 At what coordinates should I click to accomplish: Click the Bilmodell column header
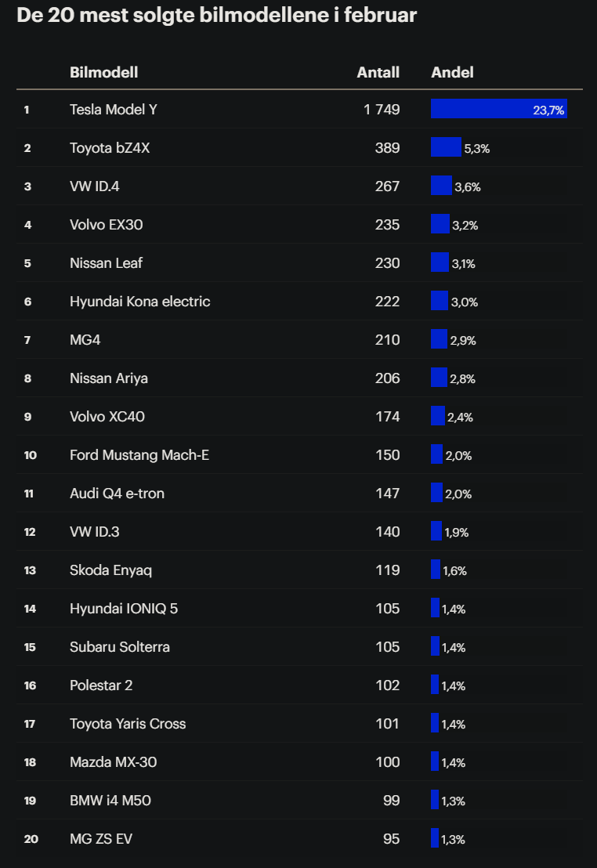103,73
